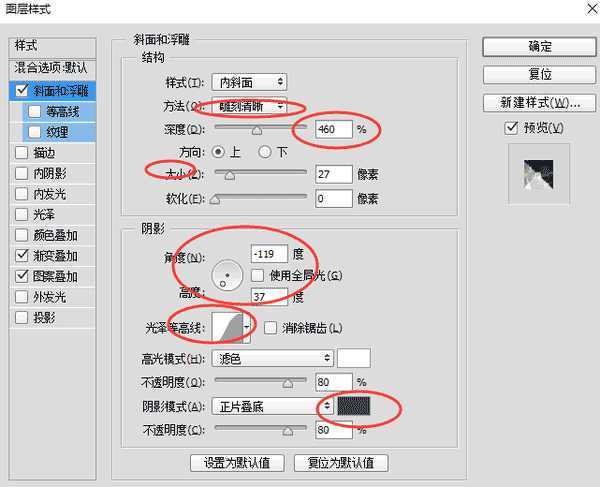Click the 设置为默认值 button
The width and height of the screenshot is (600, 487).
click(x=237, y=463)
